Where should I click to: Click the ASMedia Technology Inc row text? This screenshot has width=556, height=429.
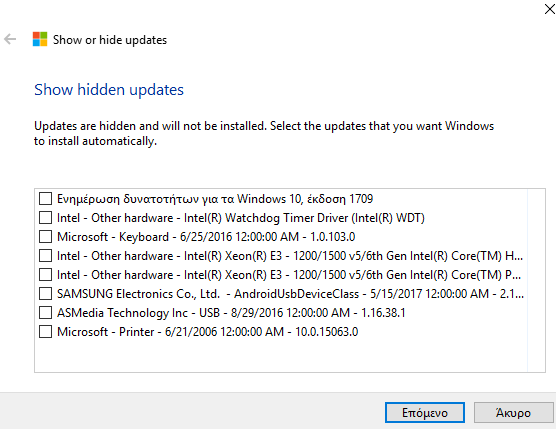click(231, 313)
